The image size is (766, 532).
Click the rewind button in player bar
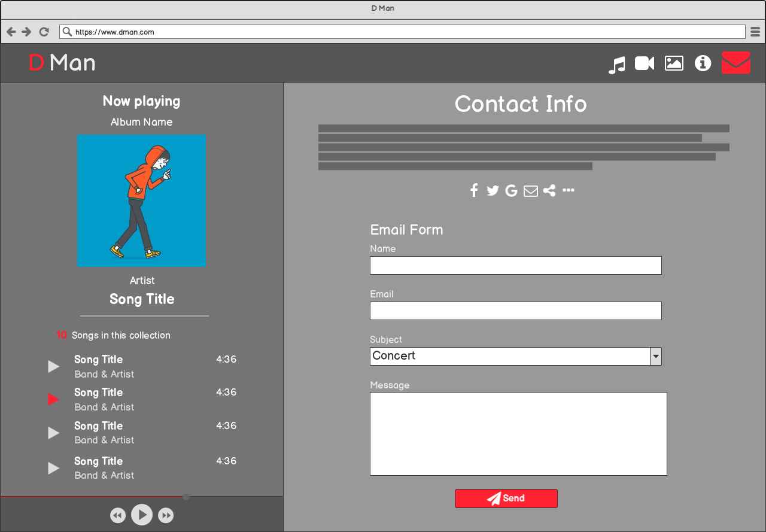[118, 515]
